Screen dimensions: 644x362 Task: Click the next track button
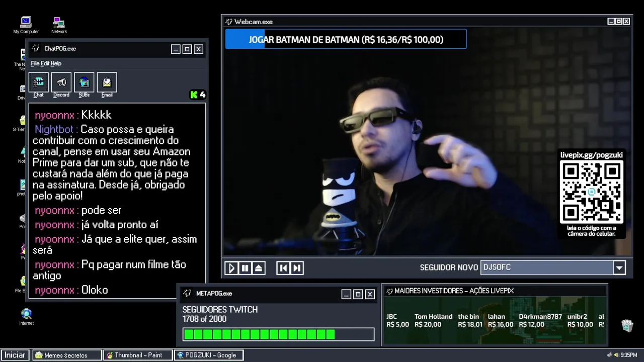[297, 268]
